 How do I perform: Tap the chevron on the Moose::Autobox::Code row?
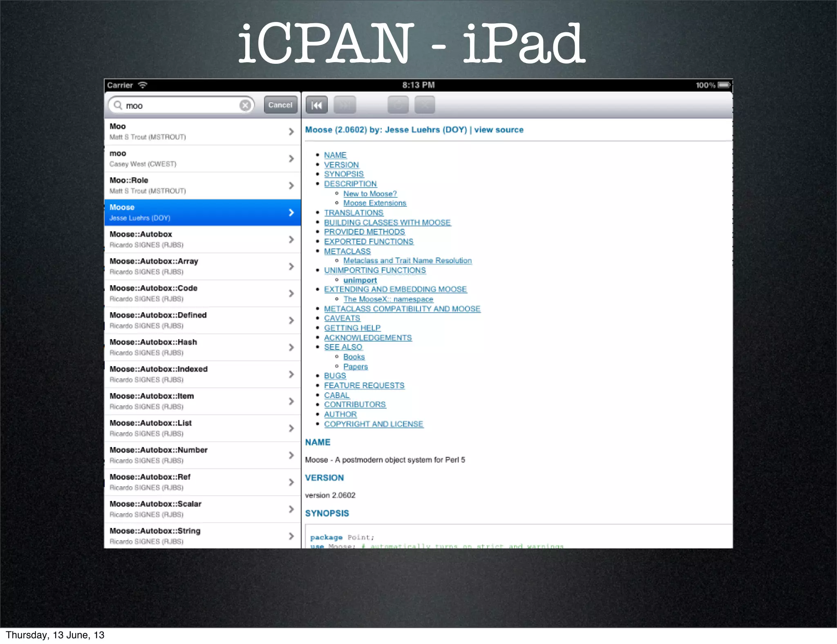[291, 293]
